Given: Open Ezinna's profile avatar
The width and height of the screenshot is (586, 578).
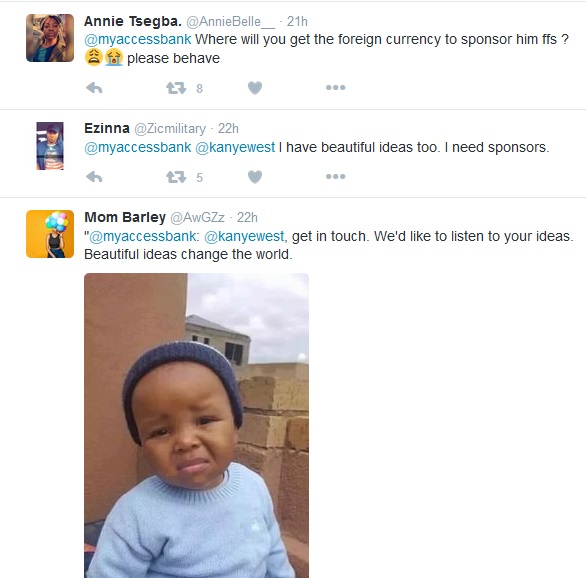Looking at the screenshot, I should 50,146.
